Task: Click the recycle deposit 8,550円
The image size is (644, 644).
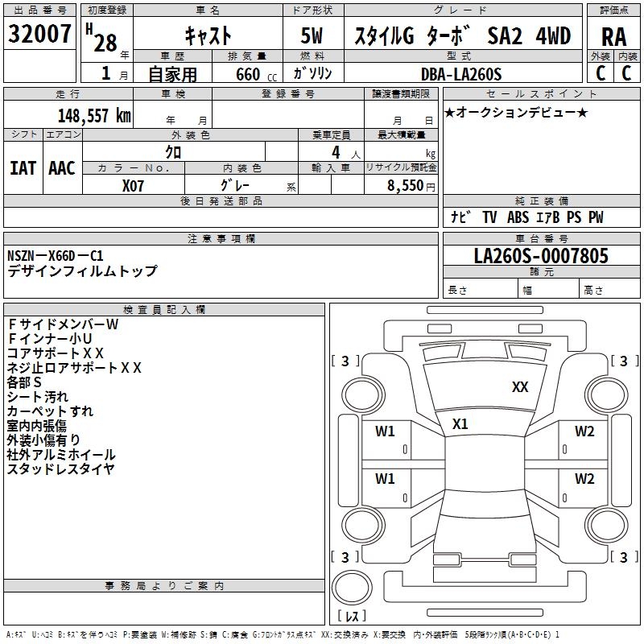Action: point(411,186)
